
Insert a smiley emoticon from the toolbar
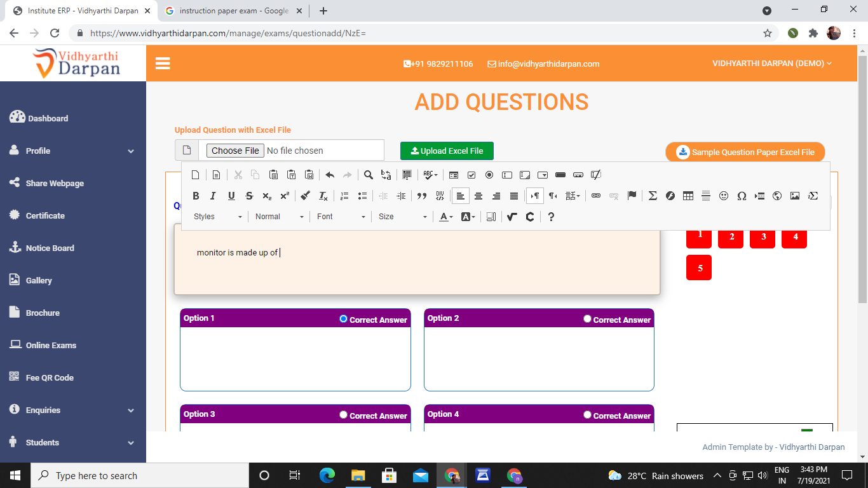pyautogui.click(x=723, y=196)
